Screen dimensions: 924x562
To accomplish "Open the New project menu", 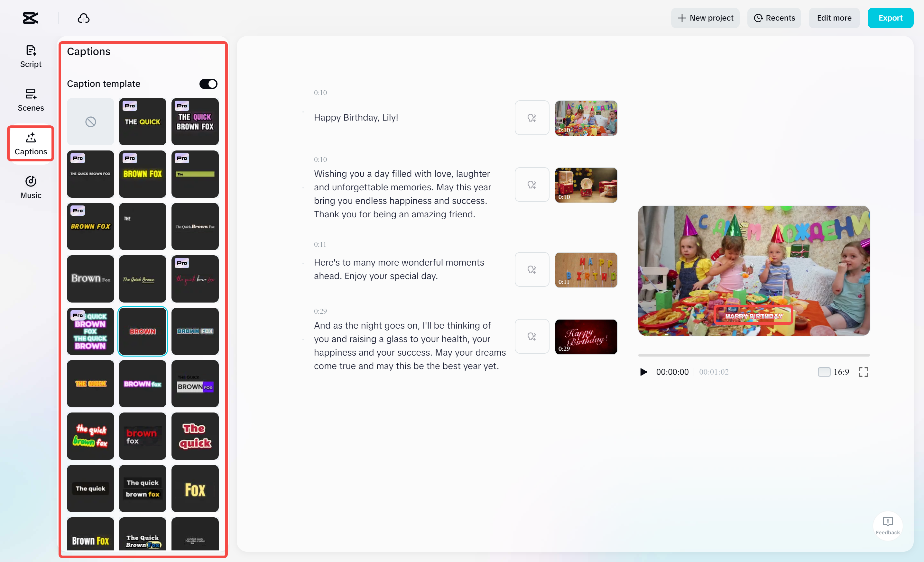I will point(705,18).
